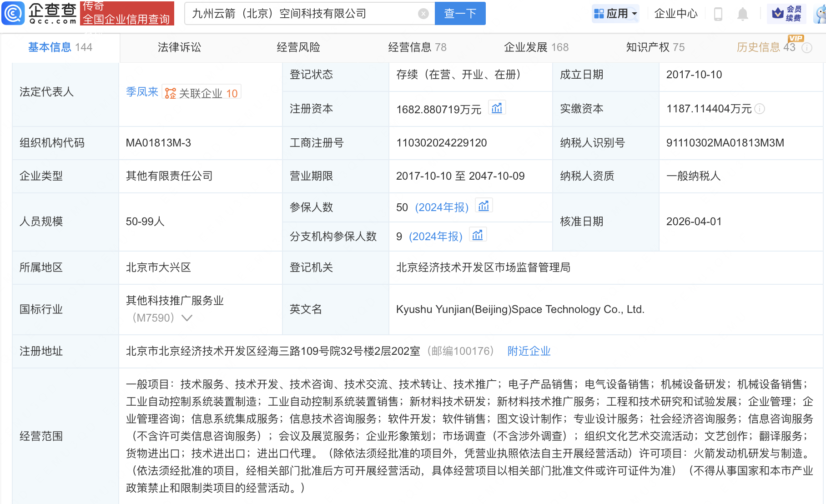The height and width of the screenshot is (504, 826).
Task: Click the 关联企业 network icon beside 季凤来
Action: (170, 92)
